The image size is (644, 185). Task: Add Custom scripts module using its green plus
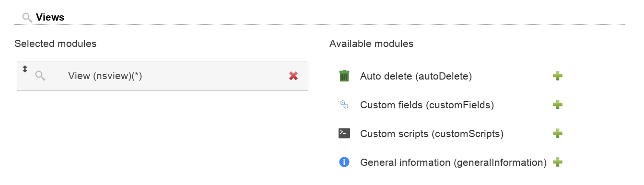coord(557,133)
